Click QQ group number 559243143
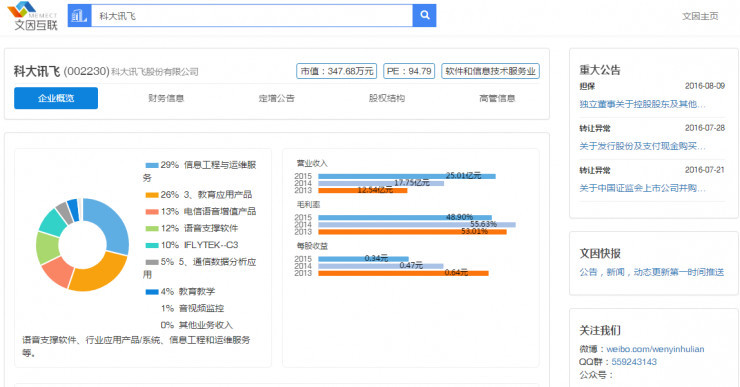The height and width of the screenshot is (387, 740). (634, 362)
